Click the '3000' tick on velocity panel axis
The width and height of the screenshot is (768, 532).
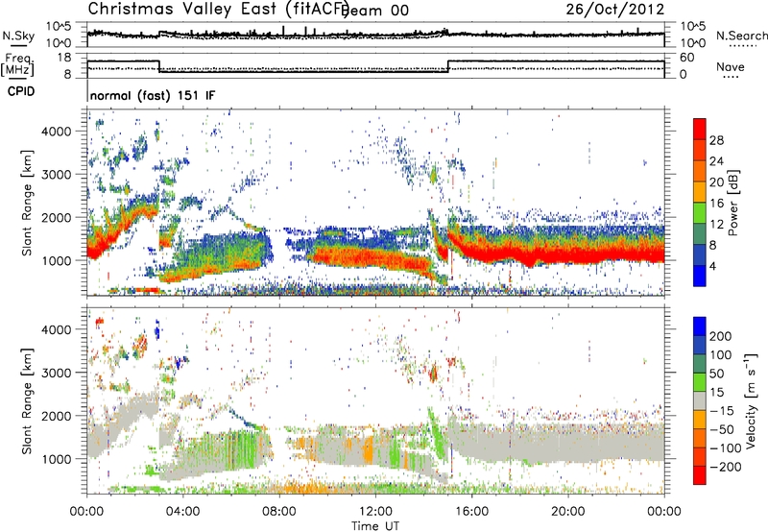(57, 373)
